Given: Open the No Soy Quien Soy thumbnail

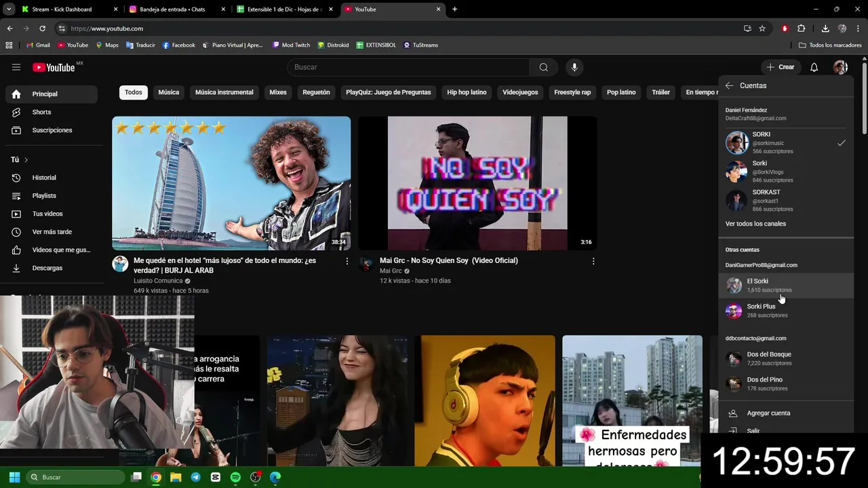Looking at the screenshot, I should 477,183.
